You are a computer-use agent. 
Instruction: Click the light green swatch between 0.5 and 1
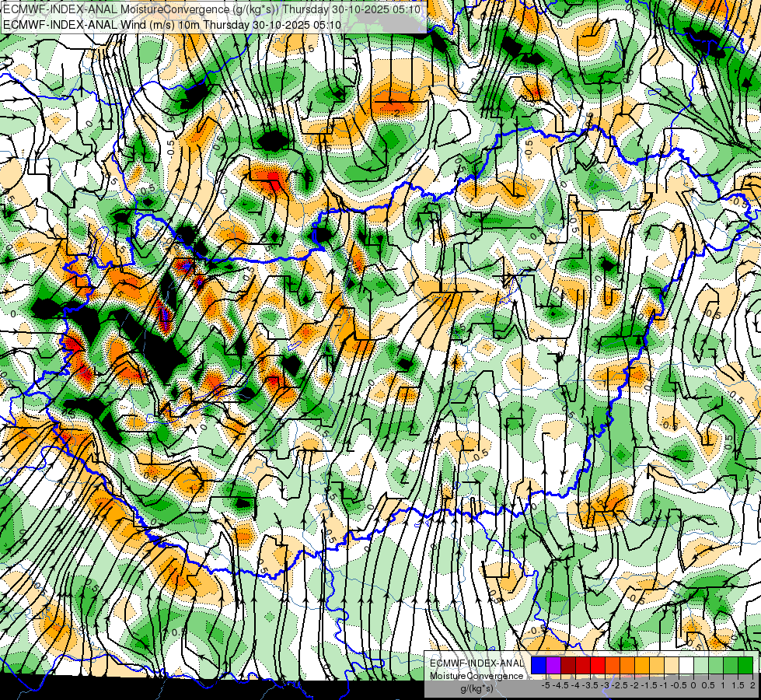click(716, 666)
